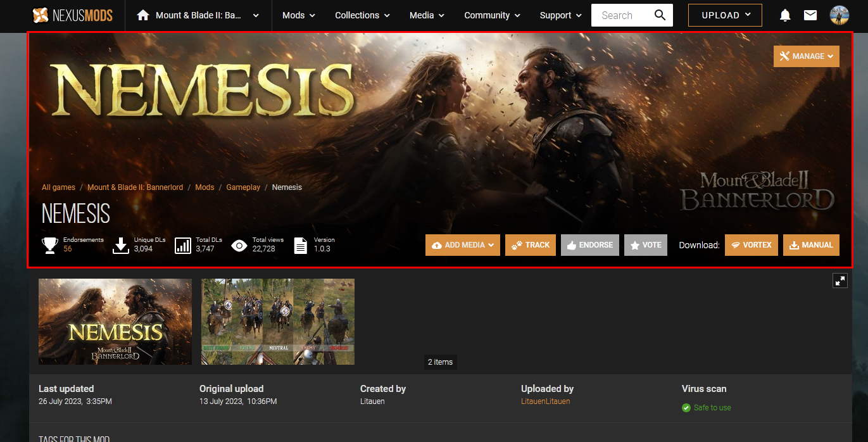Open the Collections menu
Screen dimensions: 868x442
pos(362,15)
